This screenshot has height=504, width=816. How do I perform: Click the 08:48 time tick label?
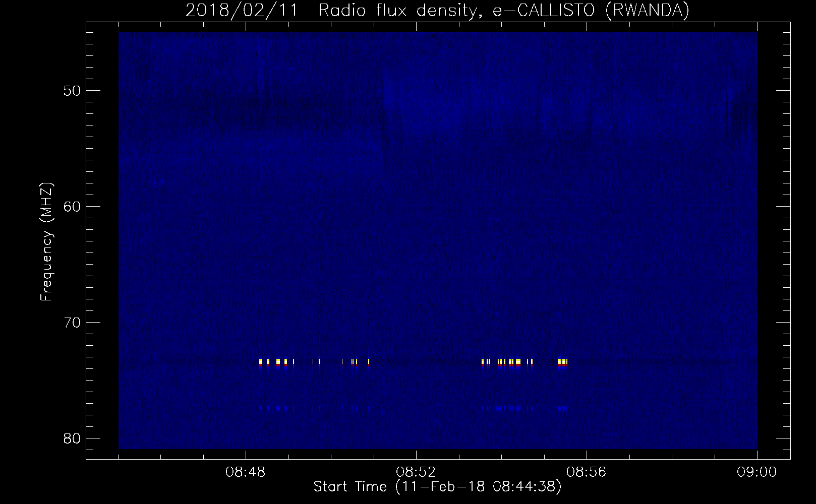[245, 473]
